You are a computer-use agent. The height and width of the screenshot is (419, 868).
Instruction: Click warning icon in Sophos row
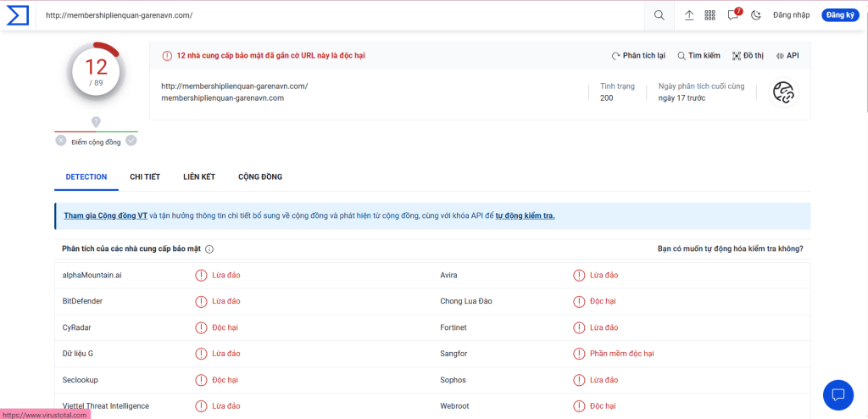pos(578,380)
